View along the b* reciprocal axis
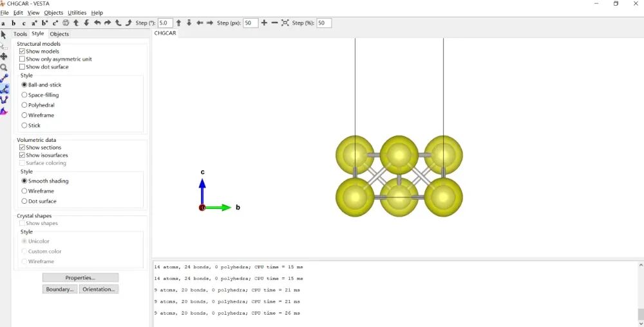This screenshot has height=327, width=644. coord(45,23)
